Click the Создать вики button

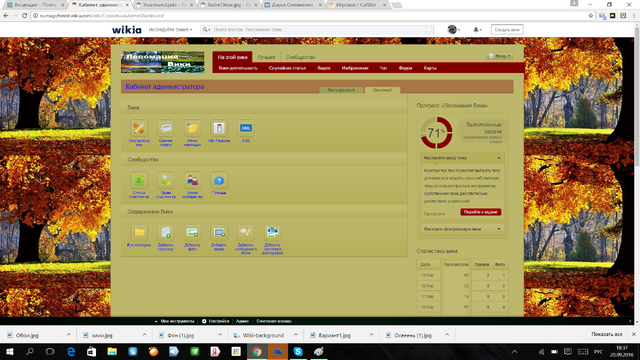(507, 30)
